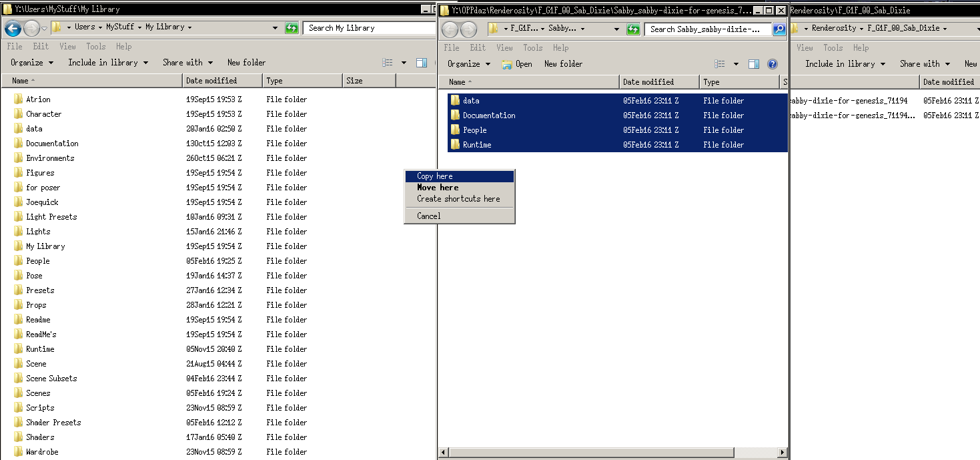Click the Back arrow in Sabby window
980x460 pixels.
(x=450, y=29)
